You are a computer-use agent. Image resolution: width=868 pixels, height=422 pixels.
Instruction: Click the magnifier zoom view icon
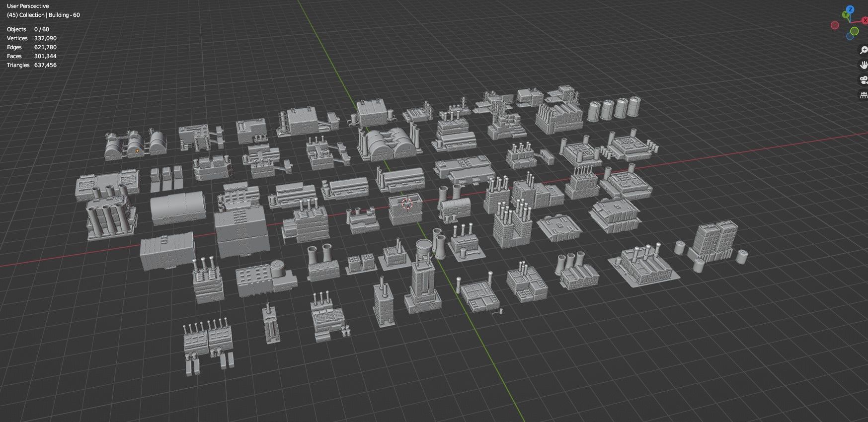864,50
